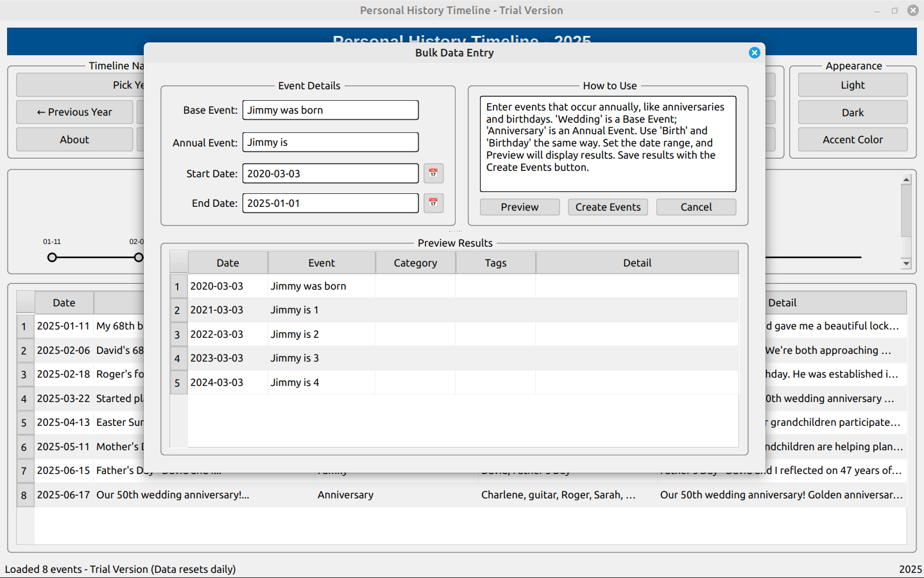This screenshot has height=578, width=924.
Task: Switch to the Light appearance theme
Action: click(852, 85)
